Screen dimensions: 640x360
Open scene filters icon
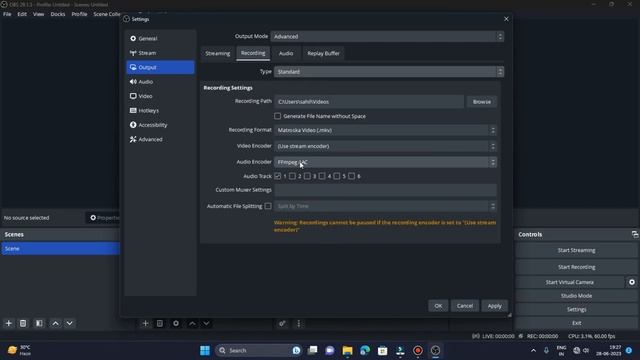tap(39, 323)
